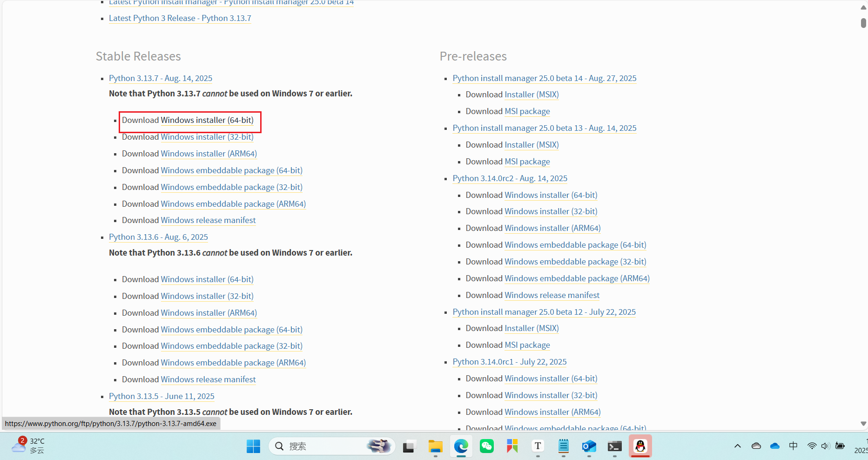The height and width of the screenshot is (460, 868).
Task: Click the page scrollbar up arrow
Action: (863, 7)
